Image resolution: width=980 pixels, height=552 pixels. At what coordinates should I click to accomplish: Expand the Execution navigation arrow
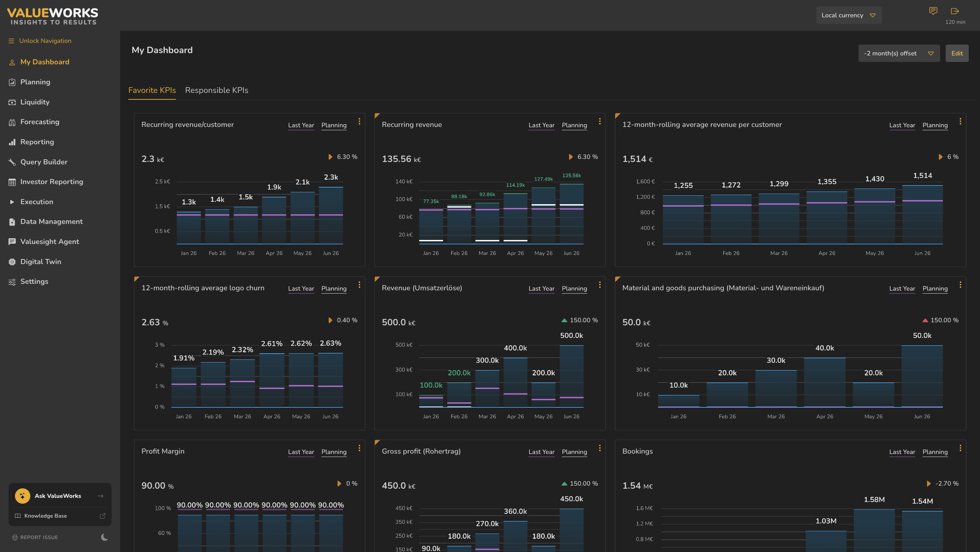click(12, 202)
